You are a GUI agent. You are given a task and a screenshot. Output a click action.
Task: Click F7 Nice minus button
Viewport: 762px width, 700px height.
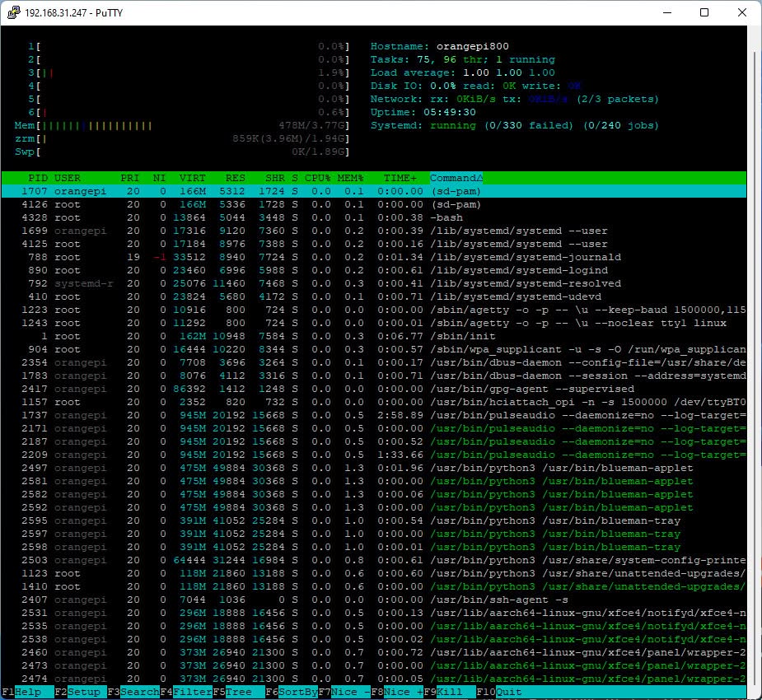(x=344, y=692)
